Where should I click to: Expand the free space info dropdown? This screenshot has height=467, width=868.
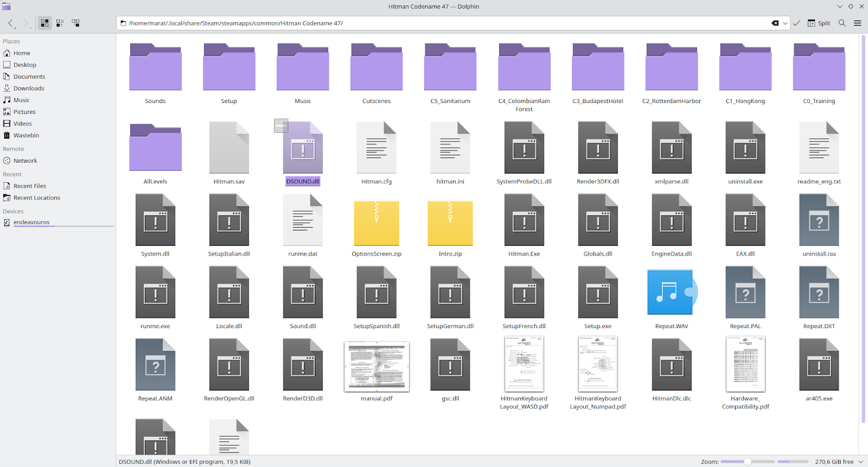(x=861, y=462)
